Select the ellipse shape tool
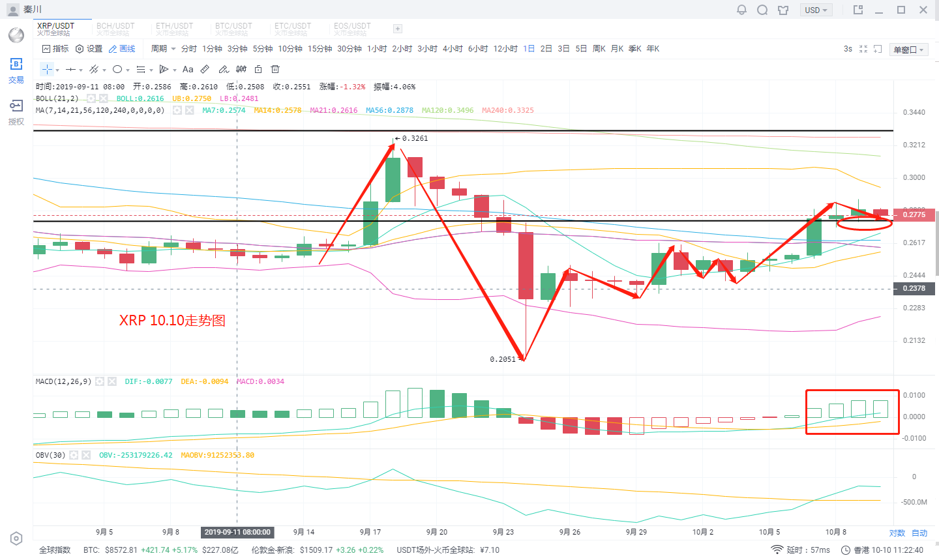 (117, 69)
